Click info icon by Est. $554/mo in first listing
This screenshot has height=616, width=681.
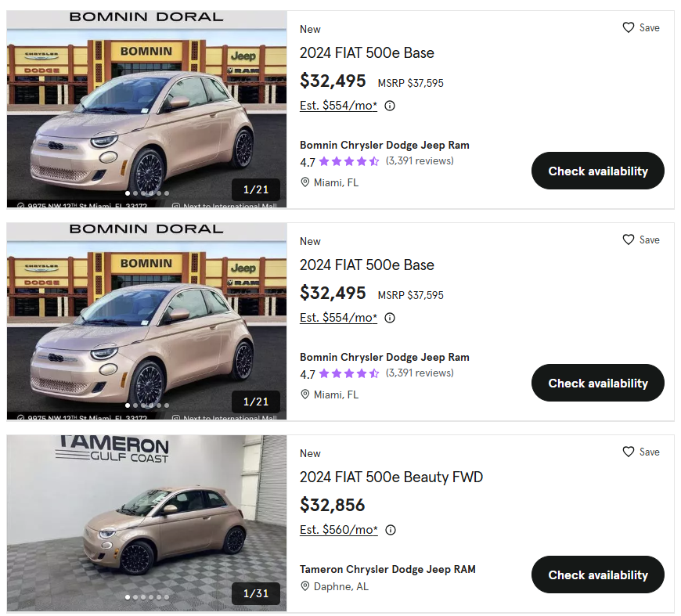(390, 106)
